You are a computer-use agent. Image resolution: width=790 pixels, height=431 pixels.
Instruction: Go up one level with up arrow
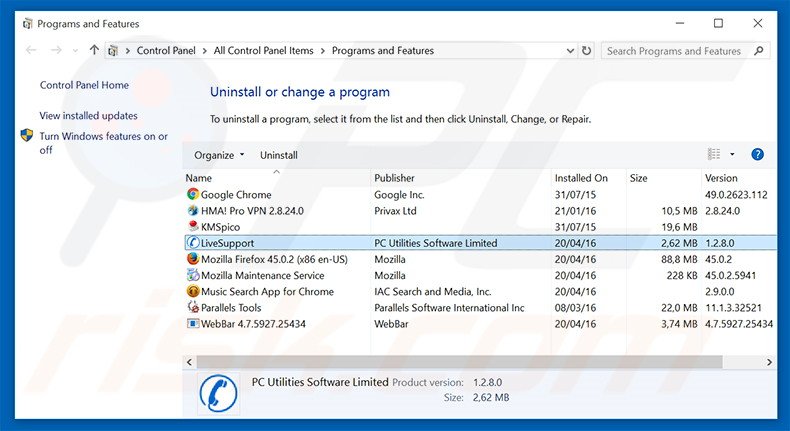94,50
